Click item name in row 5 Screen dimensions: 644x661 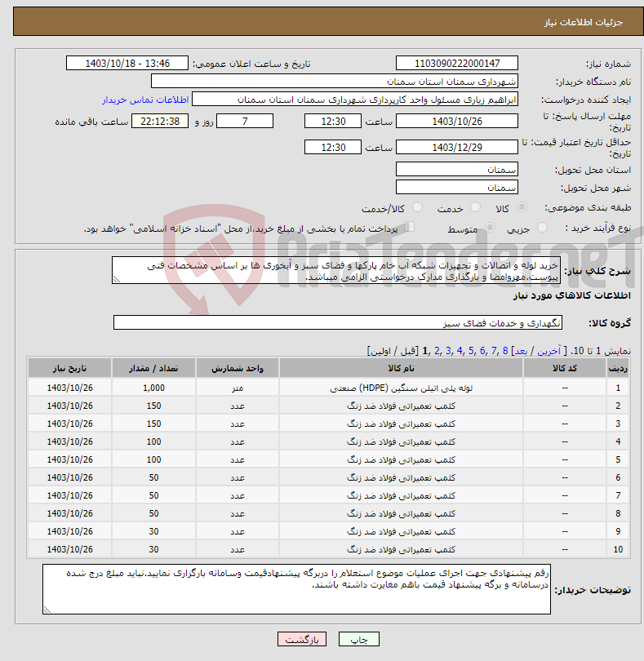click(401, 459)
